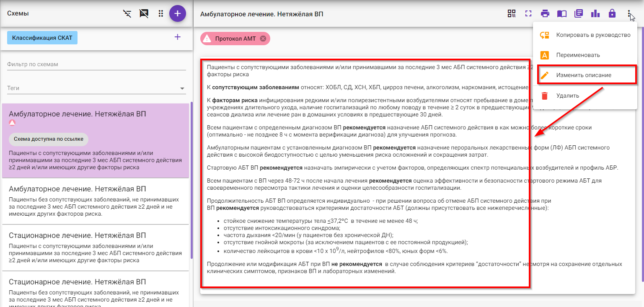Open the six-dot grid menu icon
This screenshot has height=307, width=644.
pyautogui.click(x=160, y=14)
